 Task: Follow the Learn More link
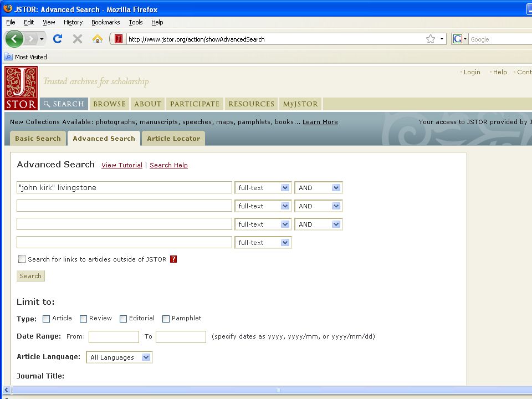[x=320, y=122]
